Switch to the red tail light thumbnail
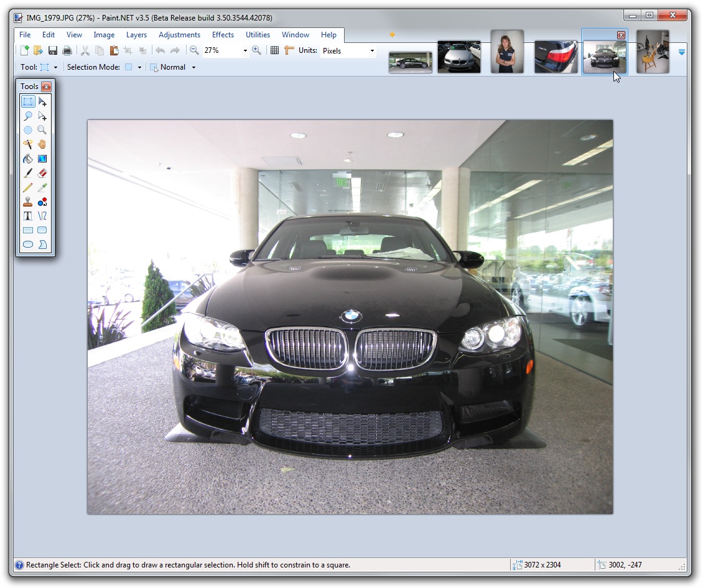The height and width of the screenshot is (588, 703). [556, 57]
